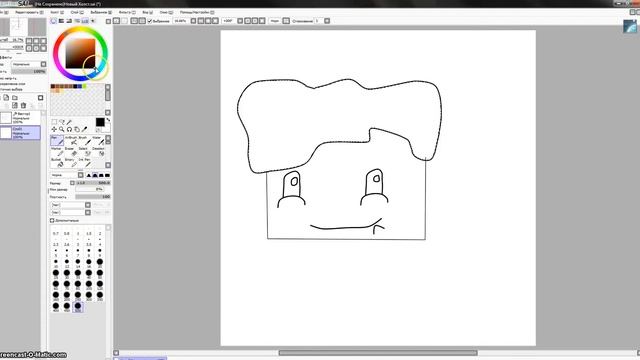Select the Вектор layer
This screenshot has height=360, width=640.
(x=20, y=118)
